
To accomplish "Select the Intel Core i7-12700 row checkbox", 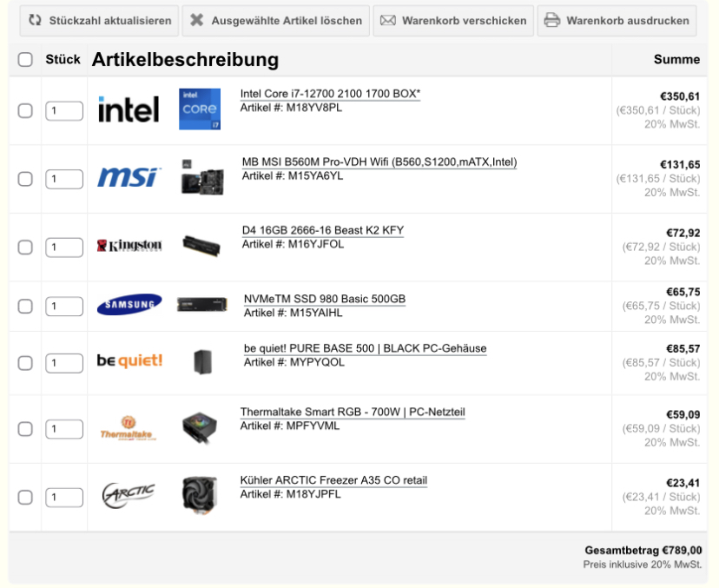I will click(25, 111).
